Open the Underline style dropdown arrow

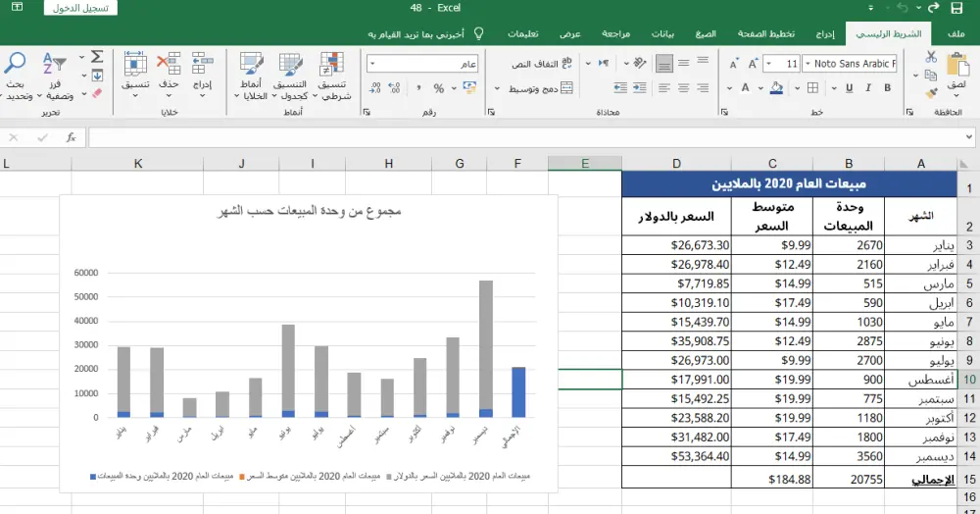pyautogui.click(x=834, y=89)
